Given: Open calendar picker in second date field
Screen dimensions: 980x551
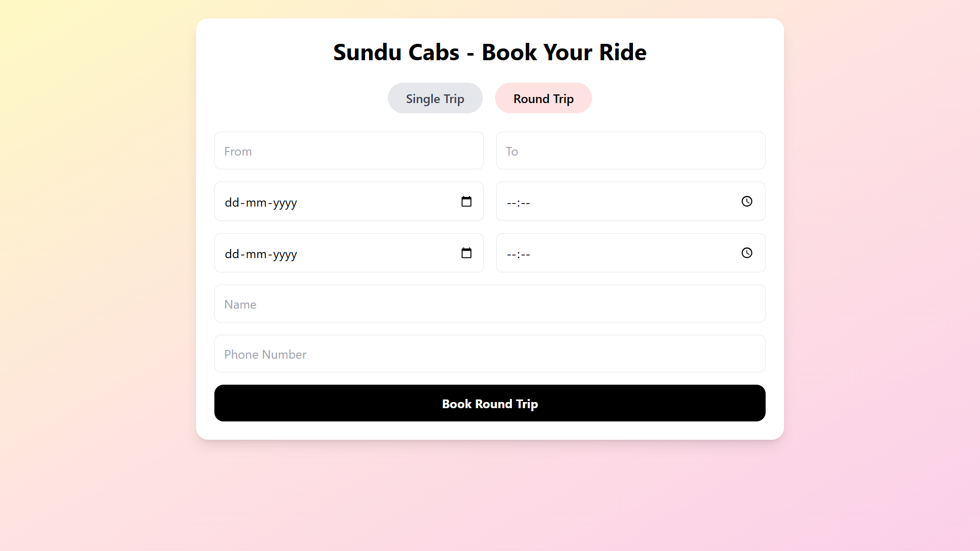Looking at the screenshot, I should pyautogui.click(x=466, y=253).
